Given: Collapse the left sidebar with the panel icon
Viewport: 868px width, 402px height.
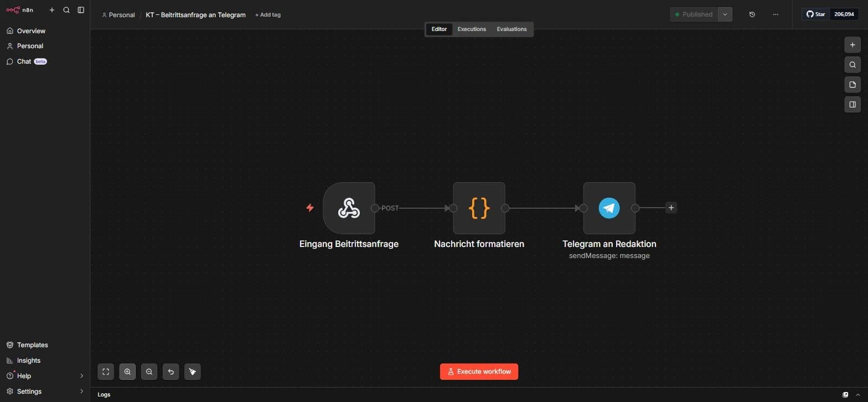Looking at the screenshot, I should [x=81, y=10].
